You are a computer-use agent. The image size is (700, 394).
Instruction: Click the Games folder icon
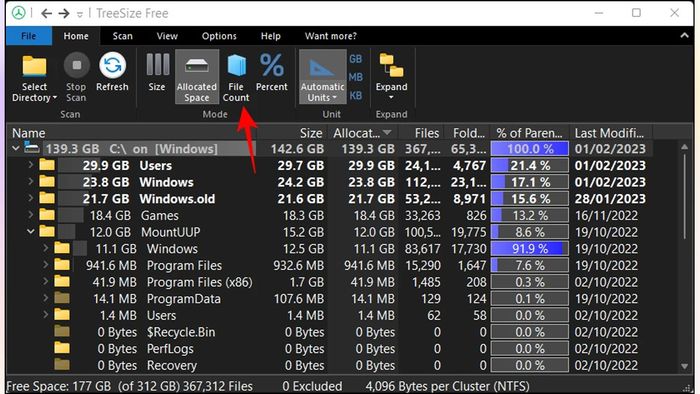(x=47, y=215)
